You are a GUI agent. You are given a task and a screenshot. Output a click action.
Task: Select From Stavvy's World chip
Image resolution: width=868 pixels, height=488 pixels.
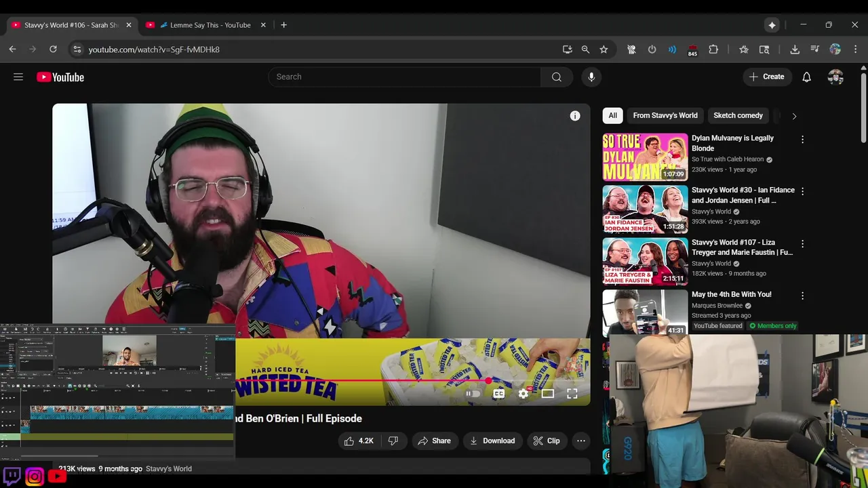tap(665, 115)
